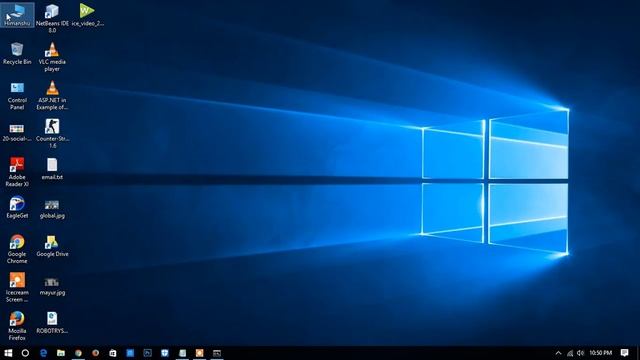Select the Recycle Bin desktop icon
Screen dimensions: 640x360
pyautogui.click(x=17, y=53)
